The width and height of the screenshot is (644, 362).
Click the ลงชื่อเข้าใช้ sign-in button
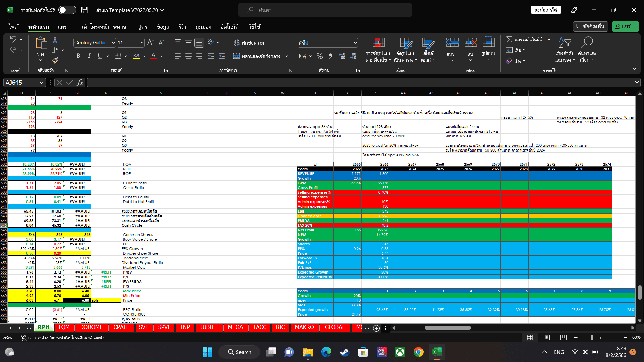click(x=546, y=10)
